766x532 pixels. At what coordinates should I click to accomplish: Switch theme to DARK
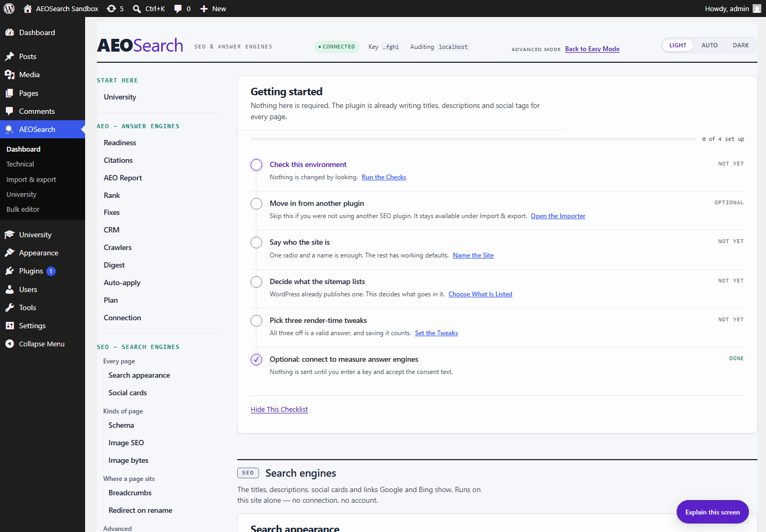click(x=740, y=45)
